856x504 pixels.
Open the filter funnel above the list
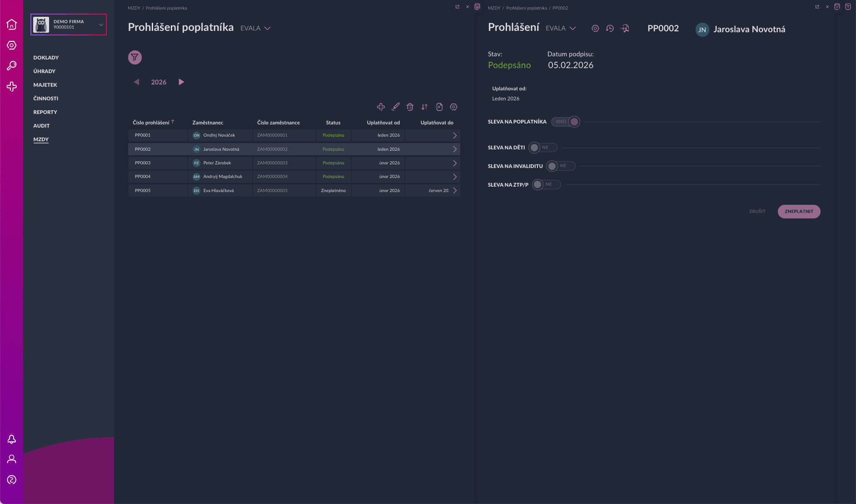point(135,57)
